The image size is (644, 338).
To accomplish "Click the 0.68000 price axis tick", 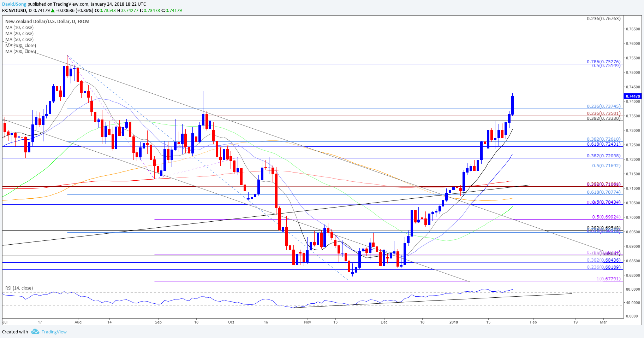I will coord(633,275).
